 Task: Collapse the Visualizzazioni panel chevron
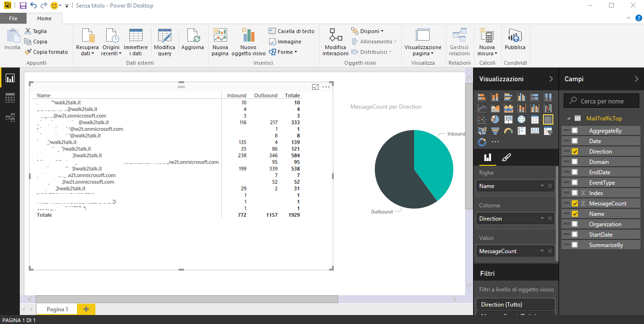tap(551, 79)
